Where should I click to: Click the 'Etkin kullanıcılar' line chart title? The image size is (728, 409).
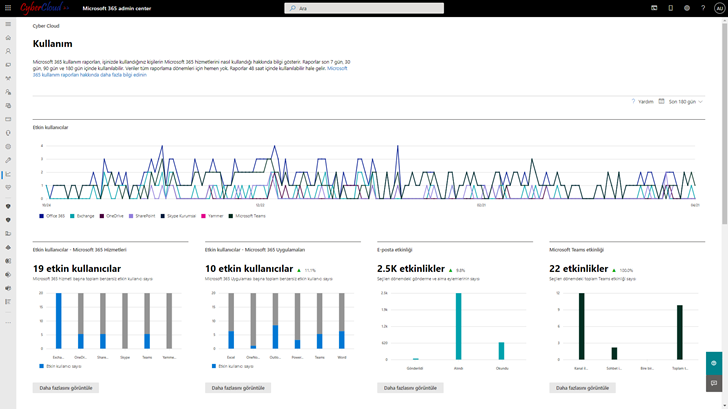click(50, 127)
